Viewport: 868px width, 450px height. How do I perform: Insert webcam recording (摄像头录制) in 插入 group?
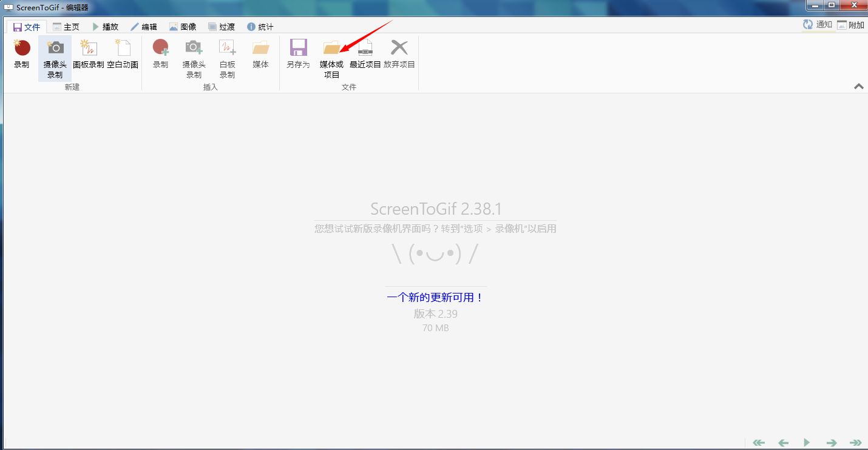coord(194,58)
